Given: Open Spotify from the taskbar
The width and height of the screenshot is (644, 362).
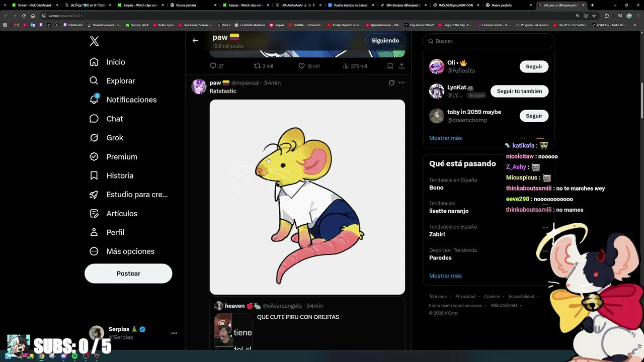Looking at the screenshot, I should (x=74, y=356).
